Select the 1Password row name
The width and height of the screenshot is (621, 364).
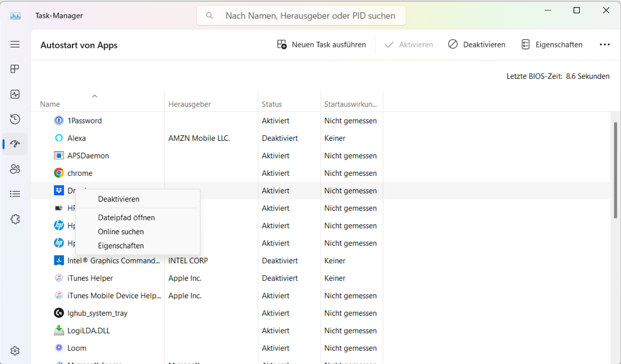coord(85,121)
